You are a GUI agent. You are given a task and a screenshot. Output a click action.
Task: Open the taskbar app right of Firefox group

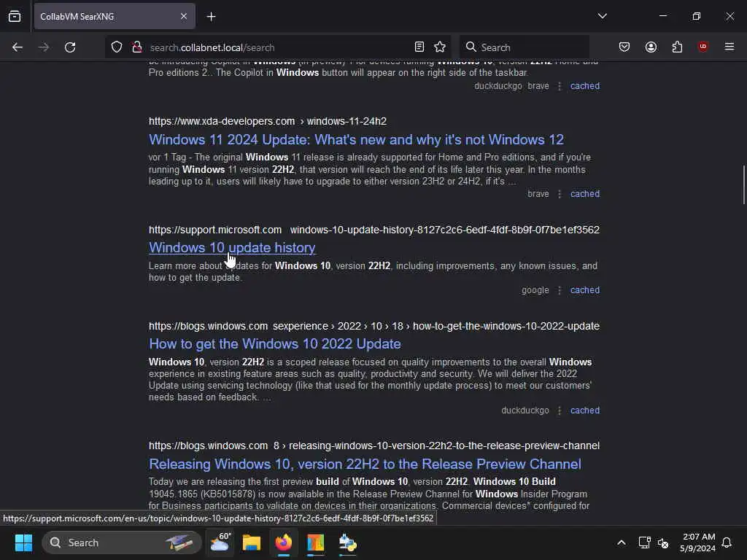click(x=347, y=542)
